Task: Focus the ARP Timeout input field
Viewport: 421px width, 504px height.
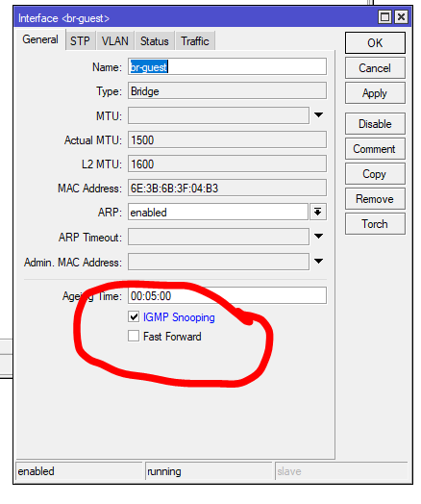Action: click(x=219, y=237)
